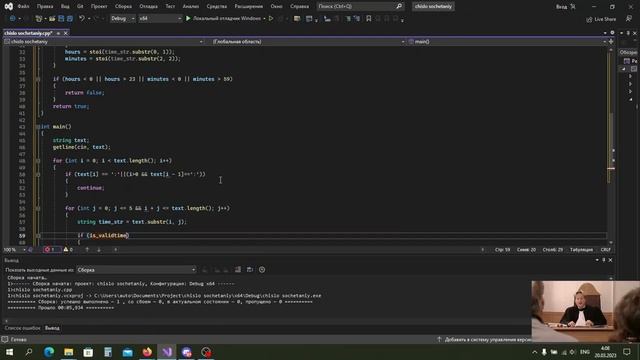
Task: Open the Отладка menu
Action: (x=149, y=7)
